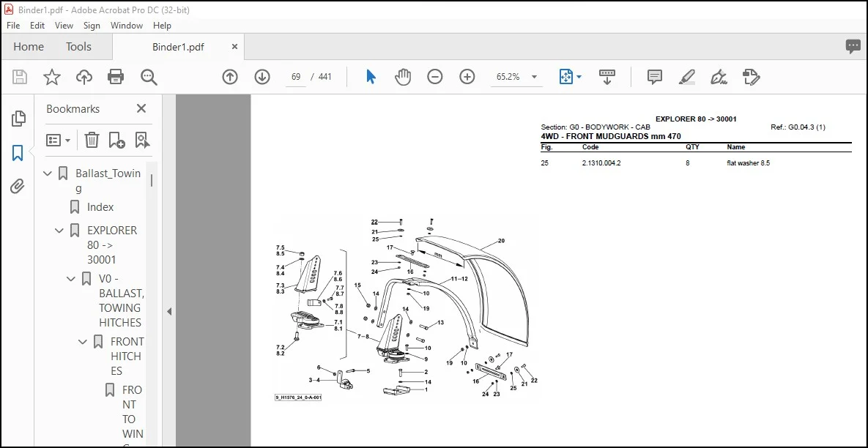The image size is (868, 448).
Task: Collapse the FRONT HITCHES bookmark
Action: (x=83, y=342)
